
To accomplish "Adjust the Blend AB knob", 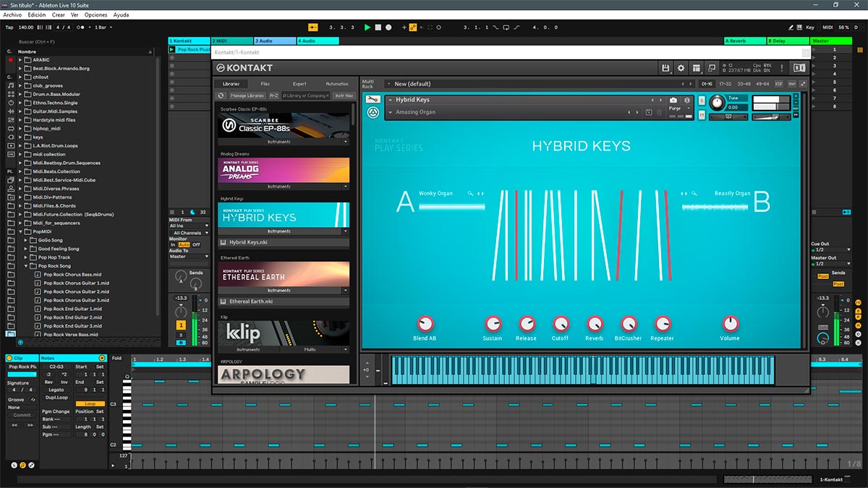I will click(425, 324).
